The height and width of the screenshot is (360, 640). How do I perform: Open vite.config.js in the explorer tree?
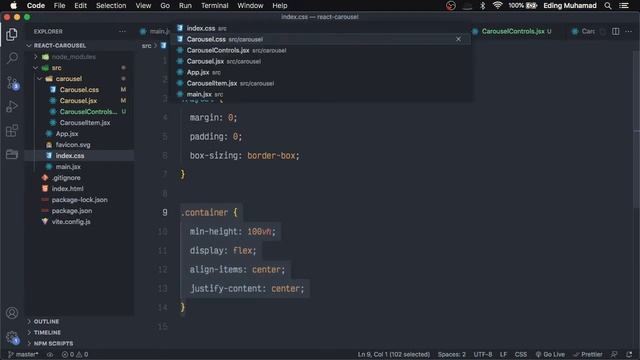(79, 222)
